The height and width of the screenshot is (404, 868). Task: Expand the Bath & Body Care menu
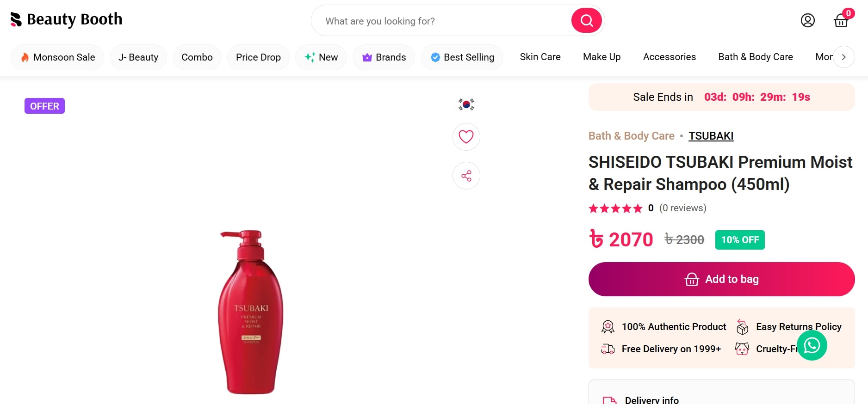coord(755,57)
